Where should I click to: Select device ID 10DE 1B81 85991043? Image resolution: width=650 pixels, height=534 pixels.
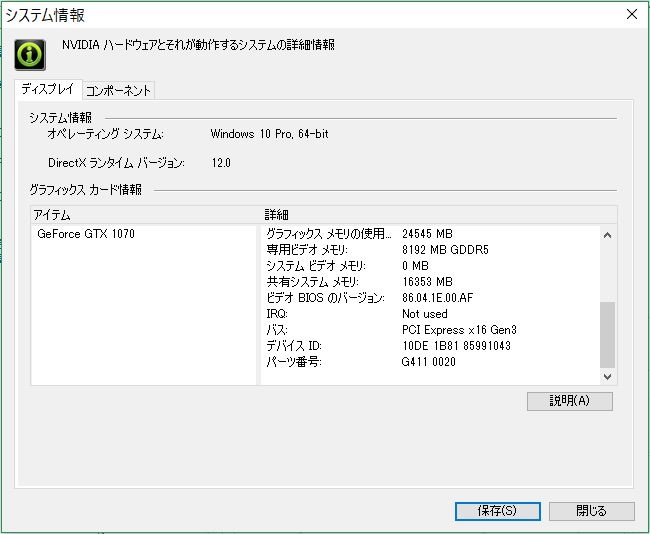tap(456, 346)
